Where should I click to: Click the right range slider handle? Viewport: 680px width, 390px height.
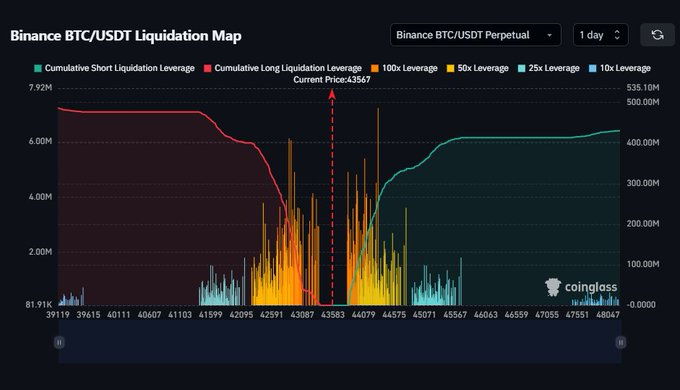point(621,343)
